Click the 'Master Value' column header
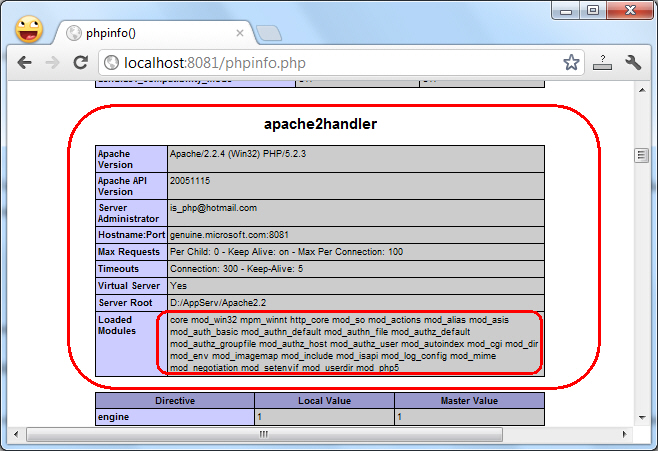 click(x=469, y=401)
